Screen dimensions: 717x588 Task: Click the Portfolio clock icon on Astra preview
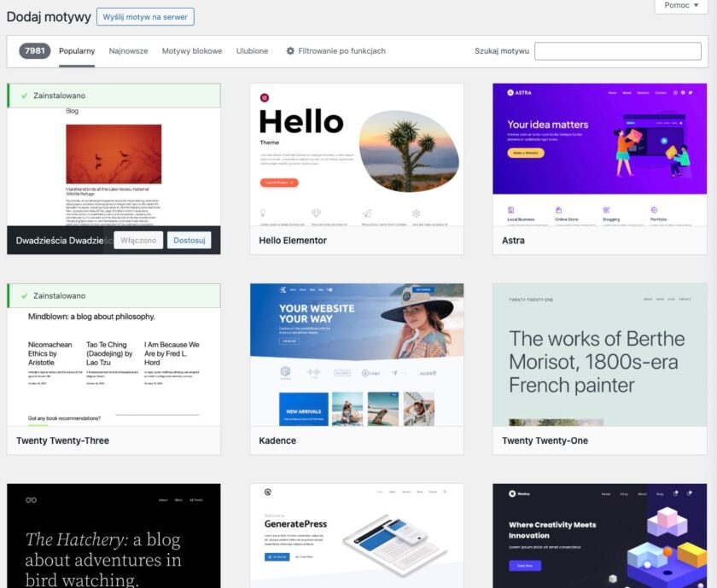click(x=655, y=208)
